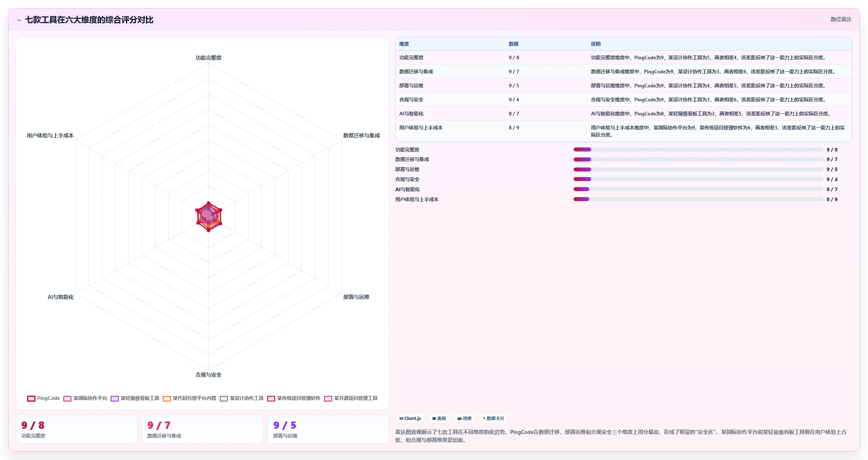Click the title icon beside 七款工具 heading
The height and width of the screenshot is (460, 868).
coord(19,20)
